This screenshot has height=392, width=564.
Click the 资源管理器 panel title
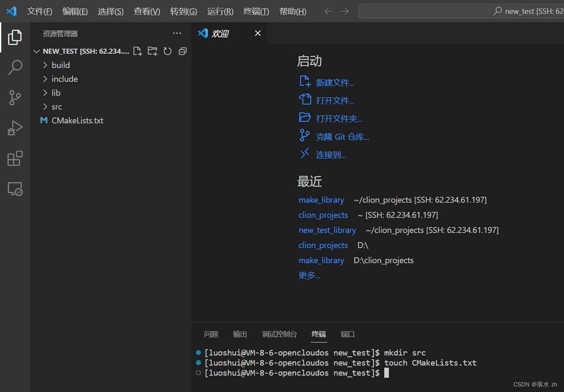click(60, 34)
